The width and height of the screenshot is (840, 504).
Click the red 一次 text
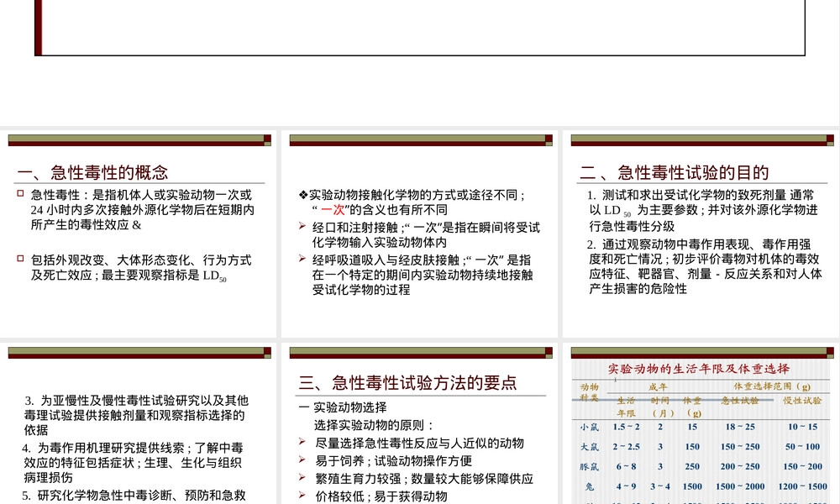point(332,210)
